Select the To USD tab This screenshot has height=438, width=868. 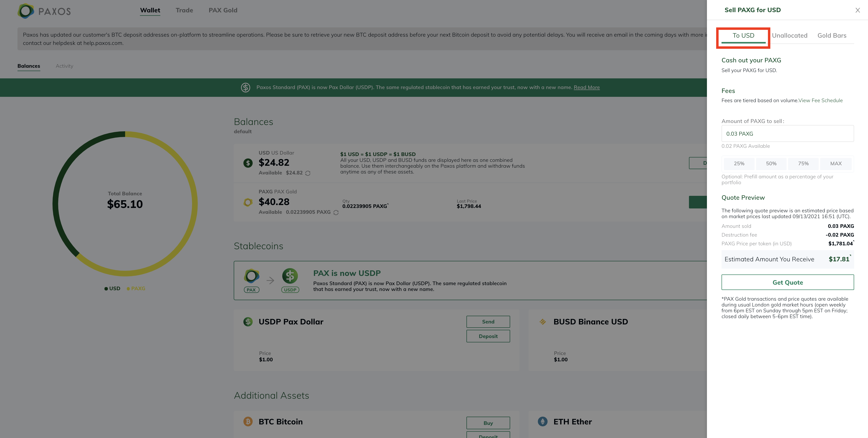click(x=743, y=36)
